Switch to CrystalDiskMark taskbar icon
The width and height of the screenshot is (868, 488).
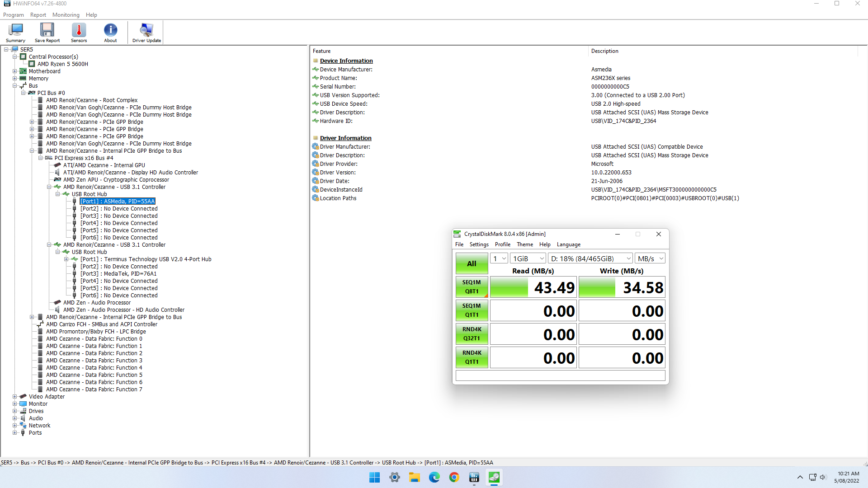click(x=494, y=477)
